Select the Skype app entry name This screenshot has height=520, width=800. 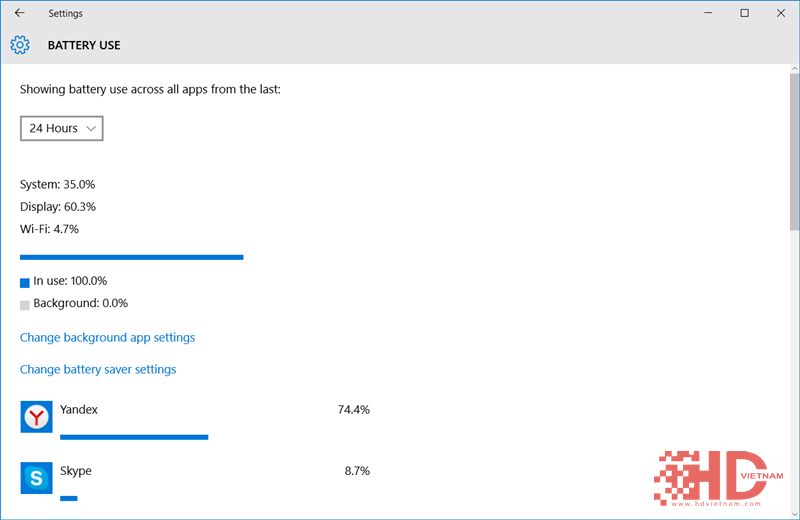pos(76,471)
